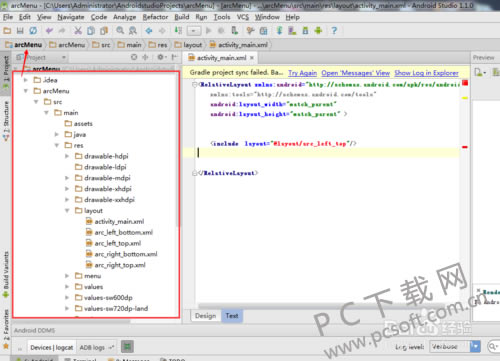Open the Log level Verbose dropdown
Screen dimensions: 500x361
(455, 347)
